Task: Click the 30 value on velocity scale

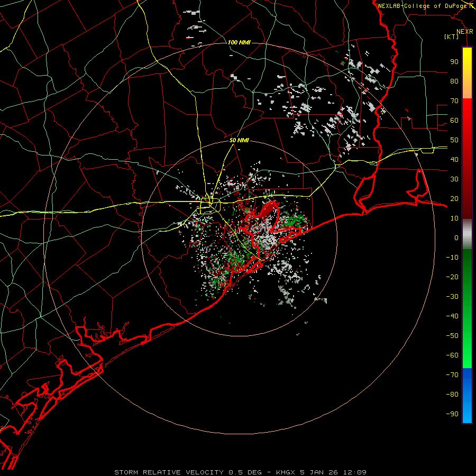Action: click(454, 179)
